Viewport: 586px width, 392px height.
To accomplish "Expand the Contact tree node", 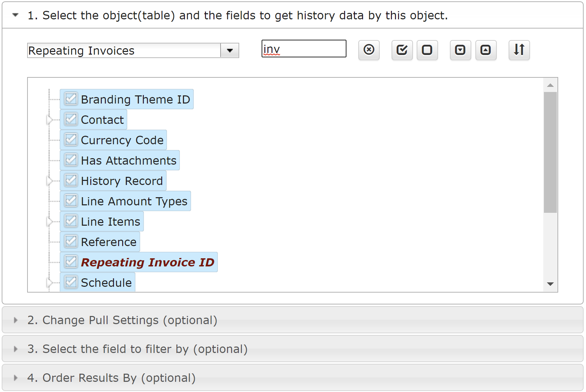I will pyautogui.click(x=50, y=120).
